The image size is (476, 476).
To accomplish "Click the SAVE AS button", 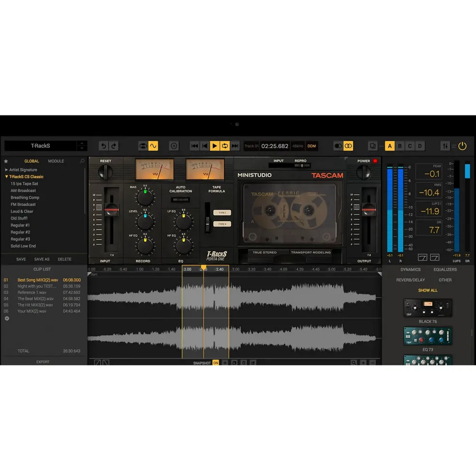I will point(42,259).
